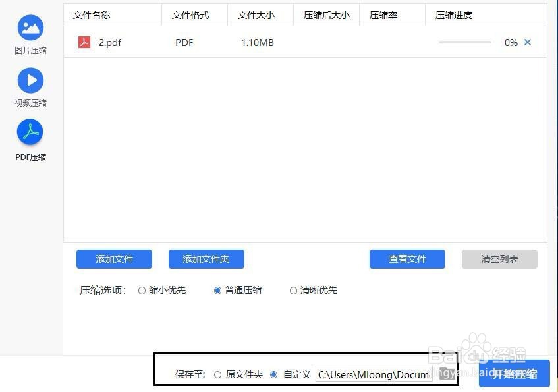Viewport: 558px width, 392px height.
Task: Choose 自定义 as the save location
Action: 273,375
